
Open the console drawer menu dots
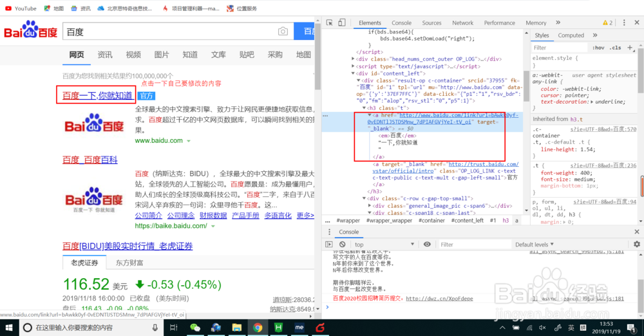click(x=329, y=232)
